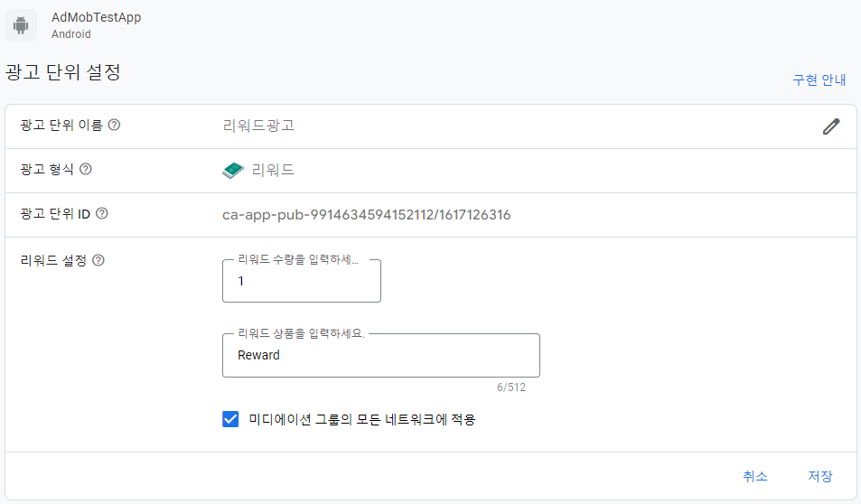Open help icon next to 광고 형식
Screen dimensions: 861x504
pyautogui.click(x=86, y=169)
